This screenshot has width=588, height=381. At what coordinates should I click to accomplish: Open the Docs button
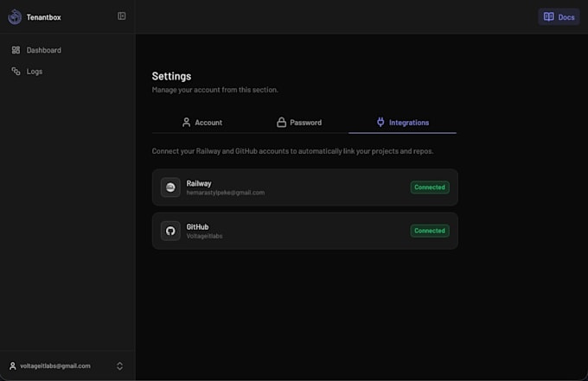tap(559, 17)
